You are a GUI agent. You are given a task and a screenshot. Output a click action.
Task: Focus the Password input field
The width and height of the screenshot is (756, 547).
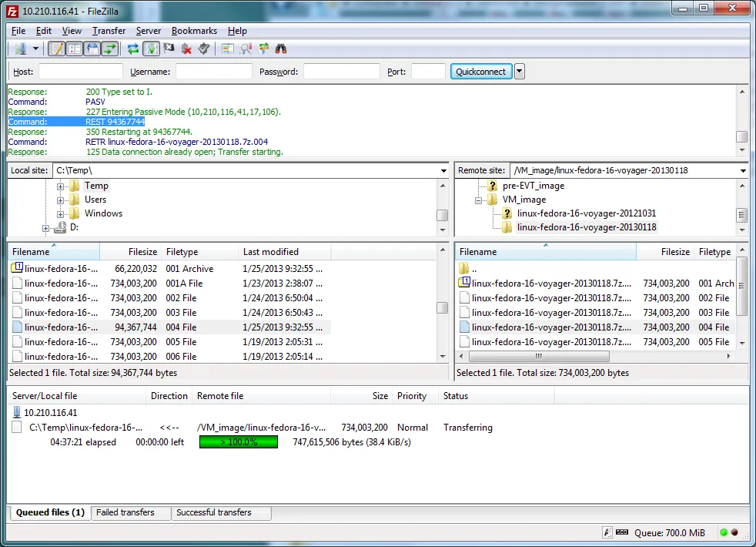pyautogui.click(x=341, y=72)
